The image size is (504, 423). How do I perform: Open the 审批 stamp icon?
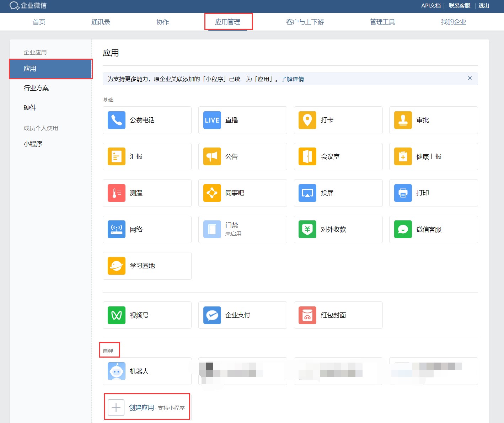tap(403, 120)
